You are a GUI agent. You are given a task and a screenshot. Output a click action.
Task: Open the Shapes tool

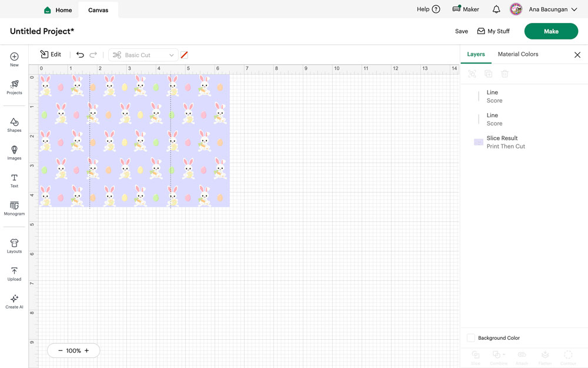[x=14, y=125]
